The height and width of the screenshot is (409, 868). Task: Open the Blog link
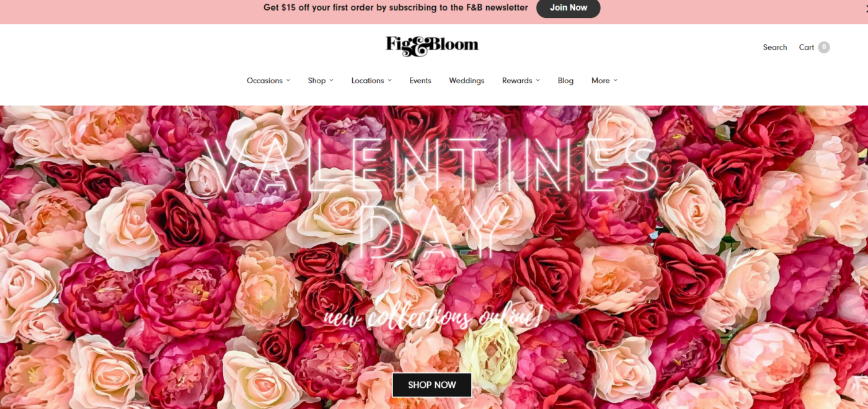click(565, 81)
